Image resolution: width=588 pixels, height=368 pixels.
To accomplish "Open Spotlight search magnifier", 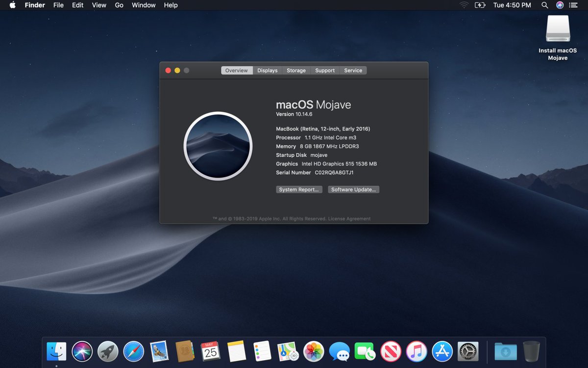I will coord(544,5).
